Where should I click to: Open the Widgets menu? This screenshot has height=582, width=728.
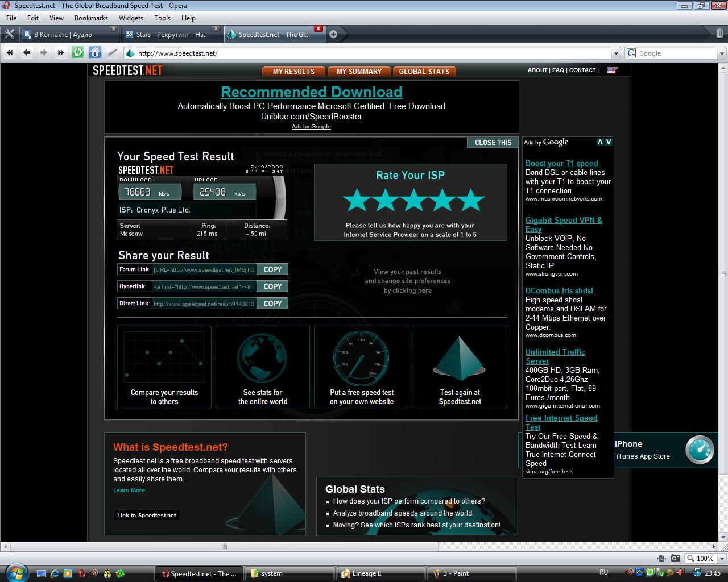click(131, 18)
